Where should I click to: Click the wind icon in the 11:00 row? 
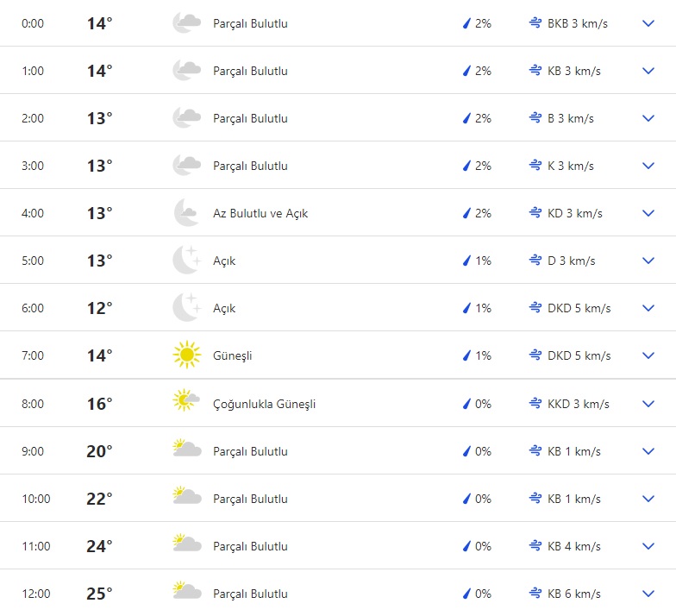click(535, 545)
